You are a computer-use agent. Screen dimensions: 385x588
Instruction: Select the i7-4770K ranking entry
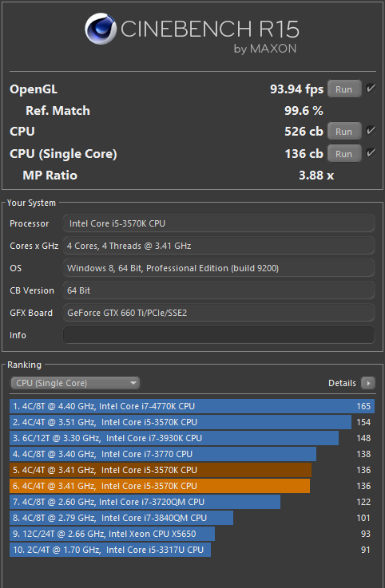(x=192, y=406)
